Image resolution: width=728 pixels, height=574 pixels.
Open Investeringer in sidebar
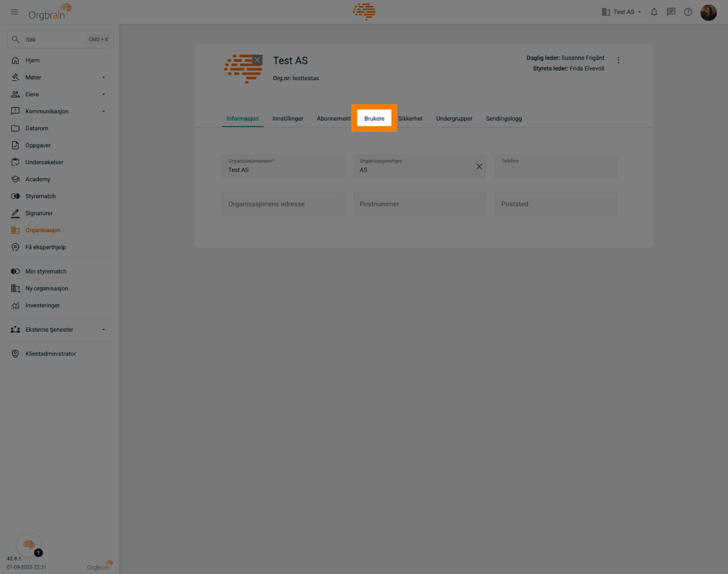[60, 306]
